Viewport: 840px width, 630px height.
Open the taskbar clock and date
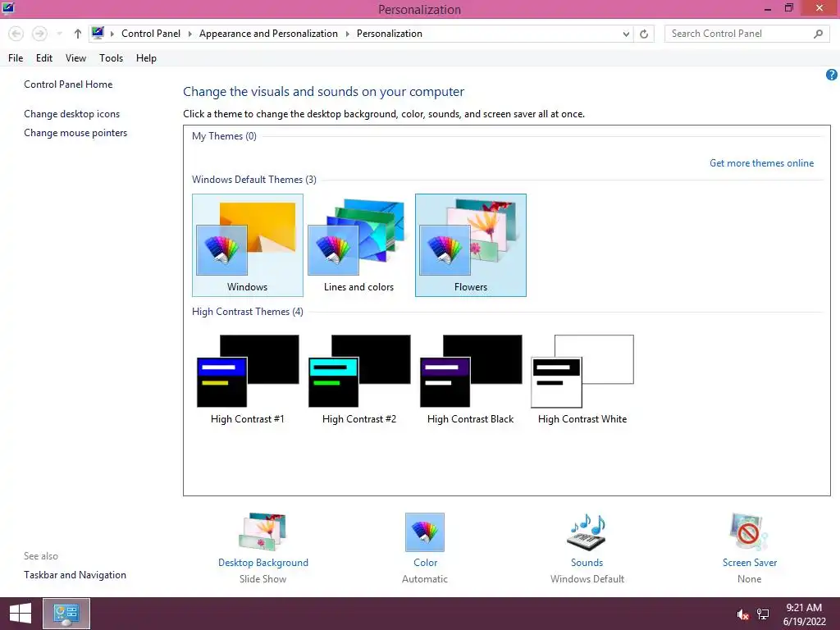point(804,614)
